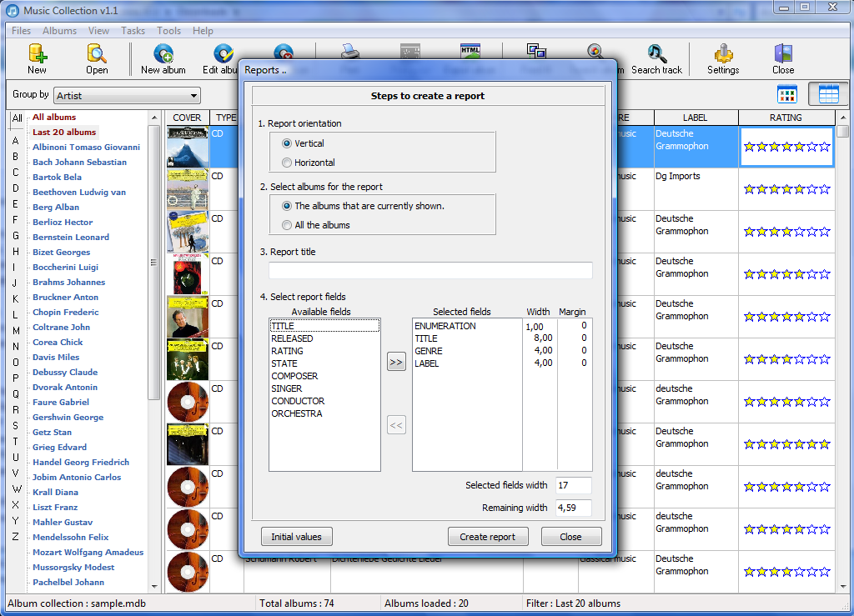
Task: Select COMPOSER in Available fields list
Action: click(x=294, y=376)
